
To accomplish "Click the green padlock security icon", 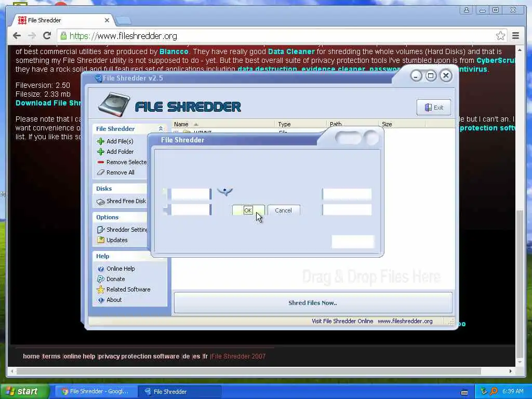I will click(63, 36).
